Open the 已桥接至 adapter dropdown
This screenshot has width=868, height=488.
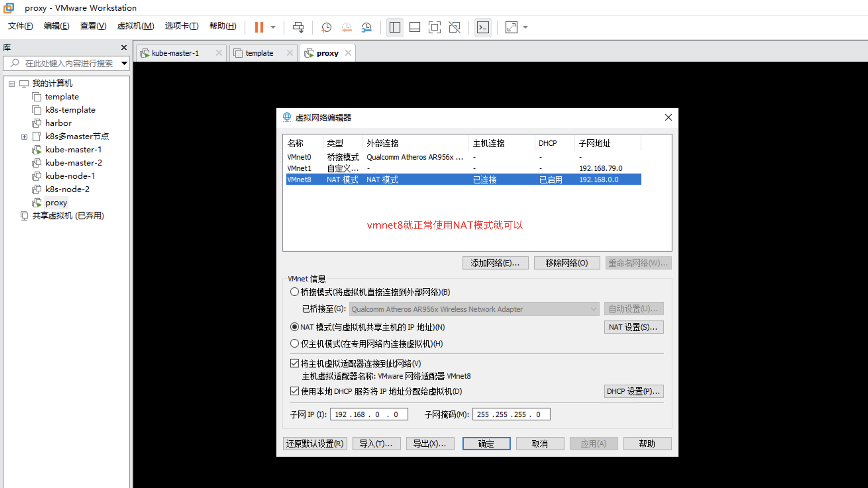(474, 309)
